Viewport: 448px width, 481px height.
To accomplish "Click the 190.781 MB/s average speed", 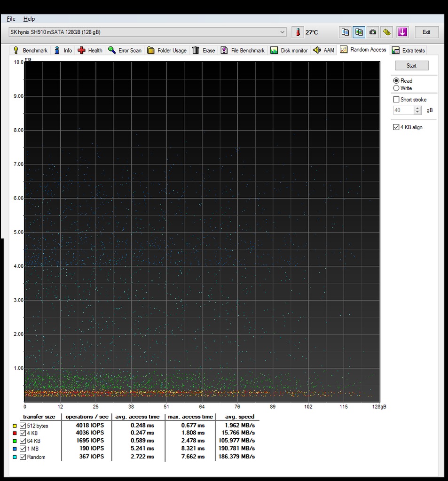I will point(237,449).
